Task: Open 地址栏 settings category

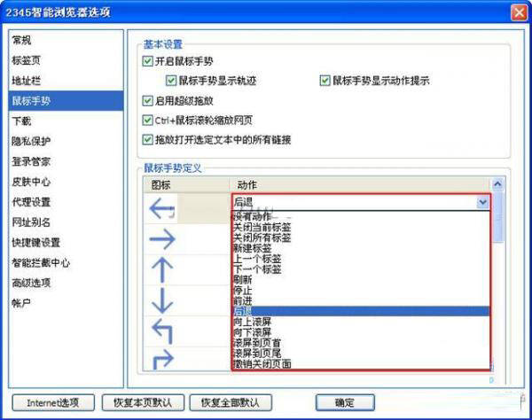Action: [66, 81]
